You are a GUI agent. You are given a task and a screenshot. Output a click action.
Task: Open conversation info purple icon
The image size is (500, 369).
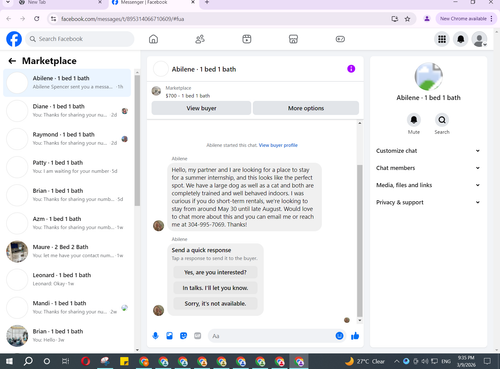point(351,69)
